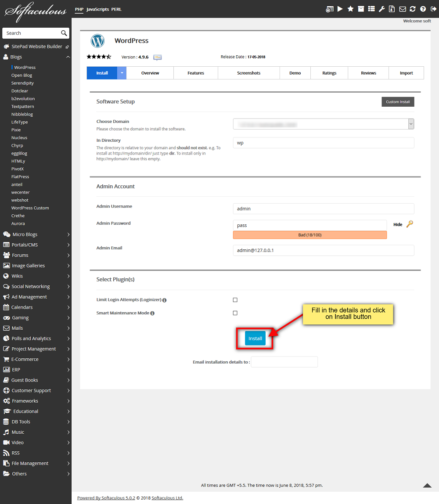Viewport: 439px width, 504px height.
Task: Open the wrench settings icon
Action: click(x=381, y=9)
